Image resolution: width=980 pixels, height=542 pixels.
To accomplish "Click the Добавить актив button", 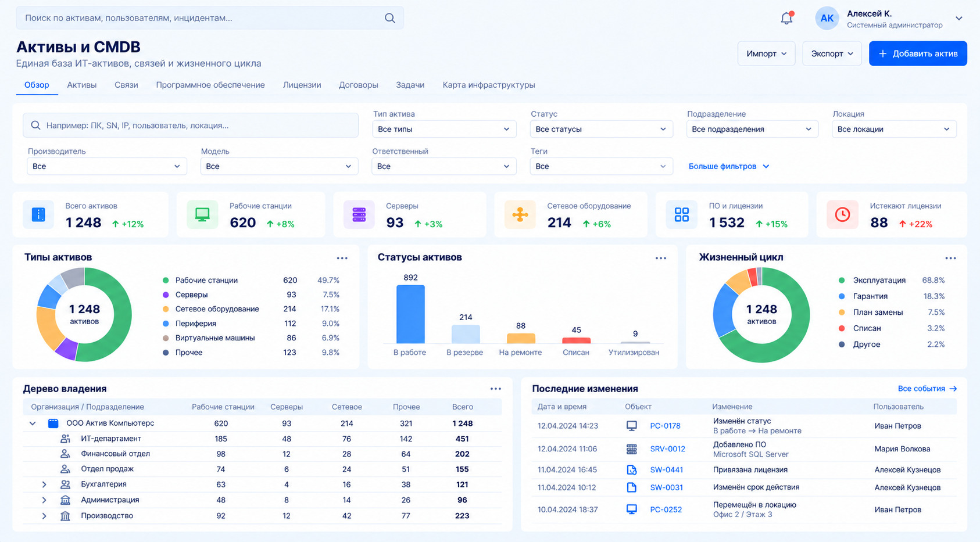I will pyautogui.click(x=918, y=53).
